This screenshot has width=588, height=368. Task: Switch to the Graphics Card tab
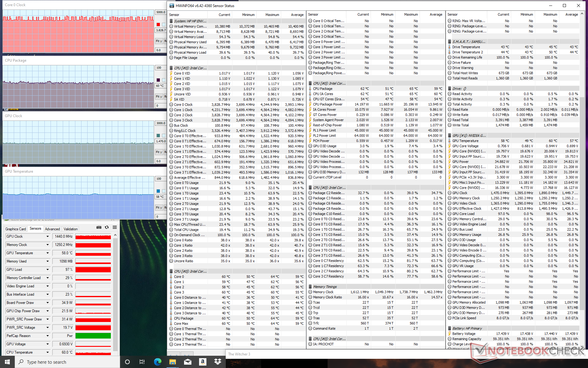click(16, 229)
